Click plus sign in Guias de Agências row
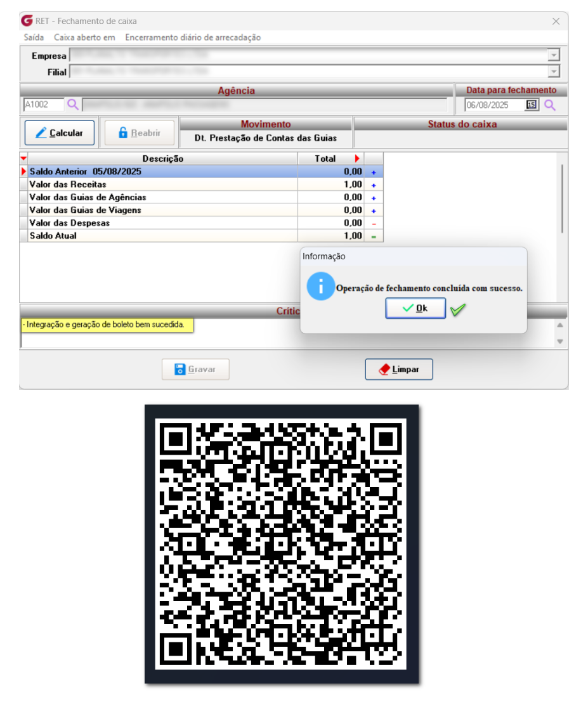 [374, 198]
